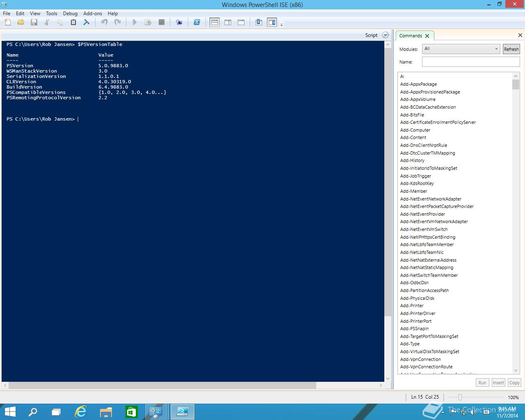The image size is (525, 420).
Task: Select Add-Printer command
Action: (x=412, y=306)
